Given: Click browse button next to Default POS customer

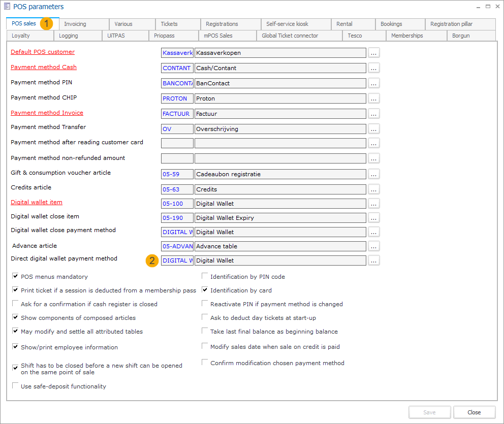Looking at the screenshot, I should pyautogui.click(x=374, y=53).
